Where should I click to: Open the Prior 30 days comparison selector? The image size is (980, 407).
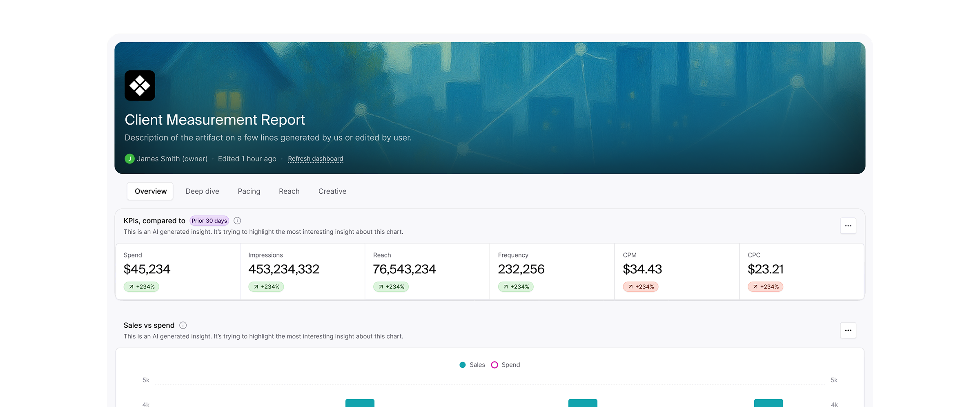209,221
